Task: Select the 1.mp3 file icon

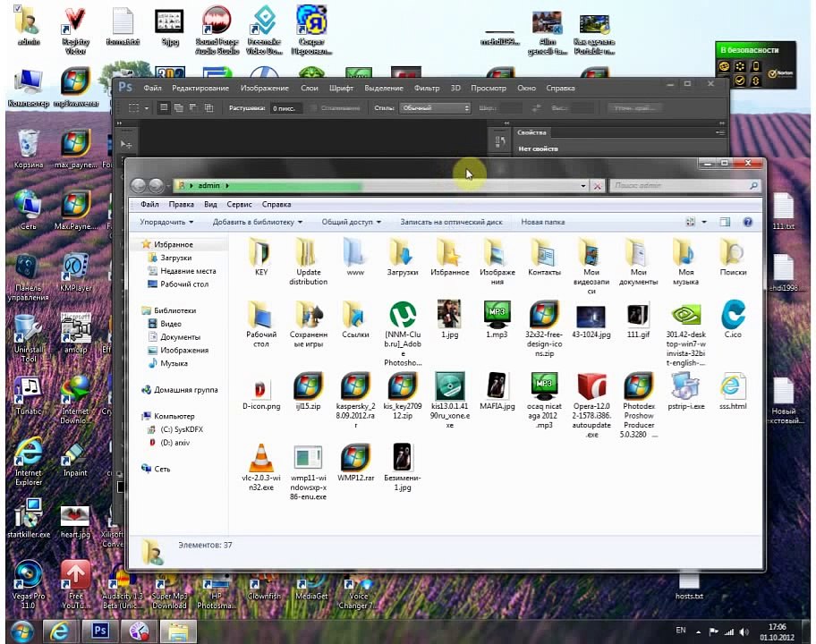Action: coord(497,314)
